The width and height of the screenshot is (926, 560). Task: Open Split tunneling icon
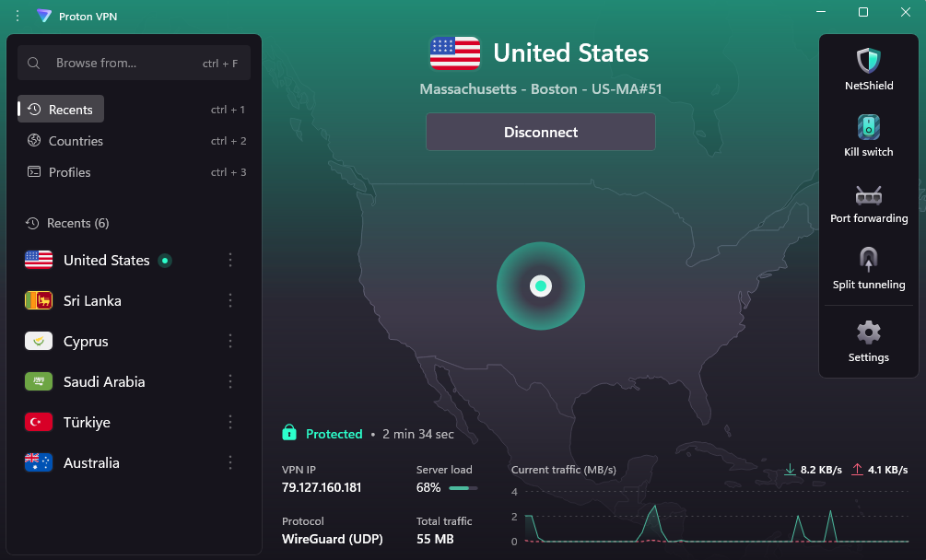(x=869, y=260)
